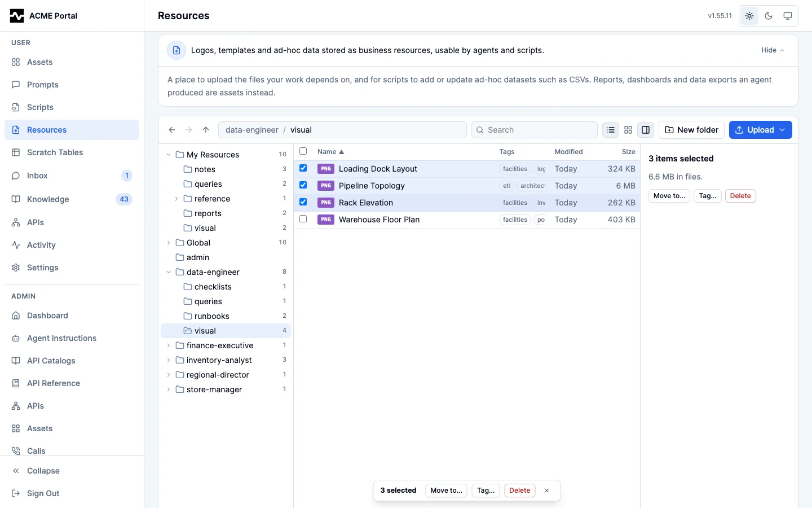Toggle the details side panel

click(646, 130)
